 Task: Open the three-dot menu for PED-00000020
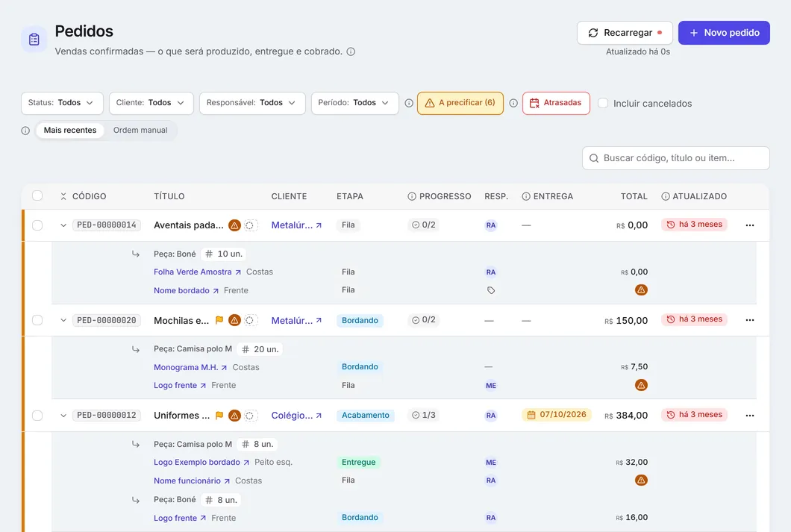(750, 320)
